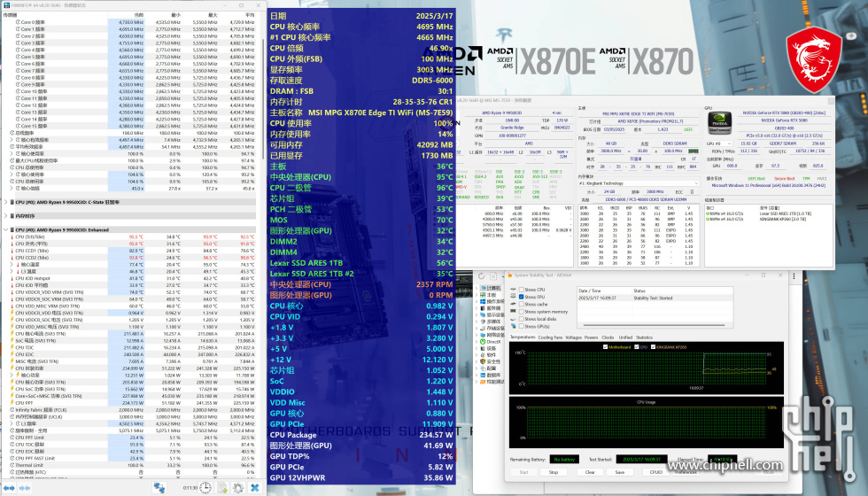Expand core multiplier row showing 45.0 x

click(12, 188)
